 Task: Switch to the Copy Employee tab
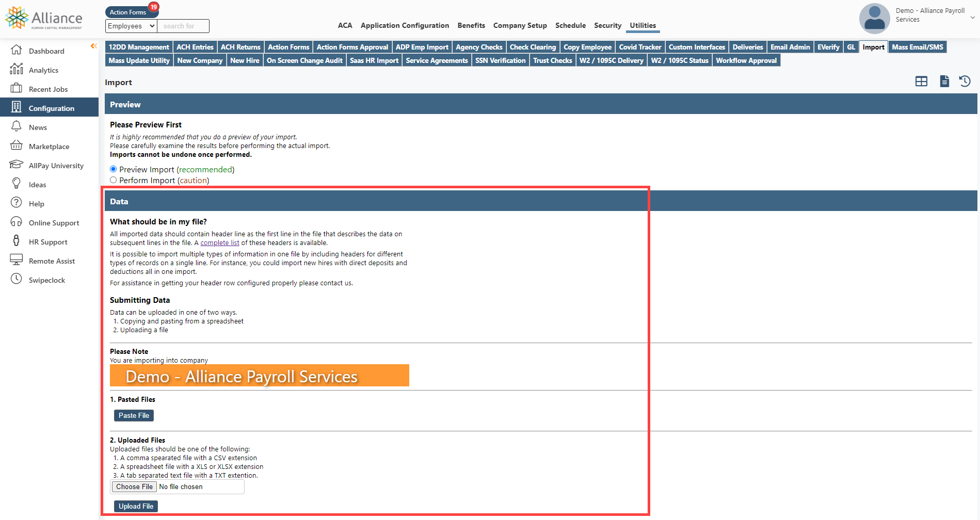click(588, 47)
